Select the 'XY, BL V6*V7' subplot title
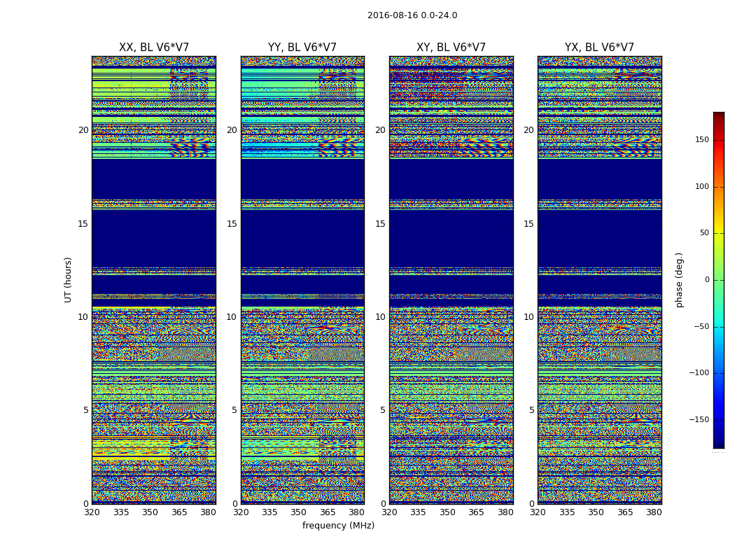This screenshot has height=560, width=735. [x=451, y=48]
